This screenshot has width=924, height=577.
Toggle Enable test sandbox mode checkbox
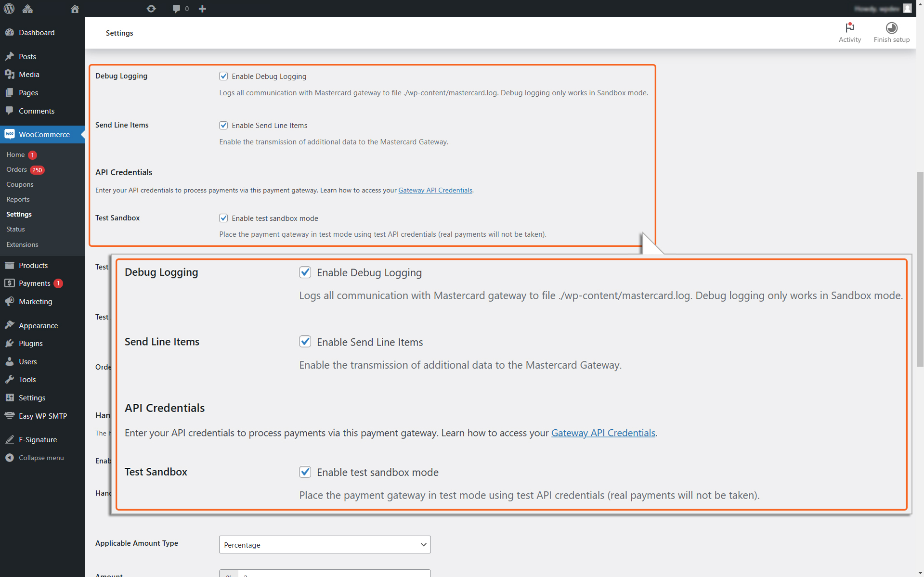[x=223, y=218]
